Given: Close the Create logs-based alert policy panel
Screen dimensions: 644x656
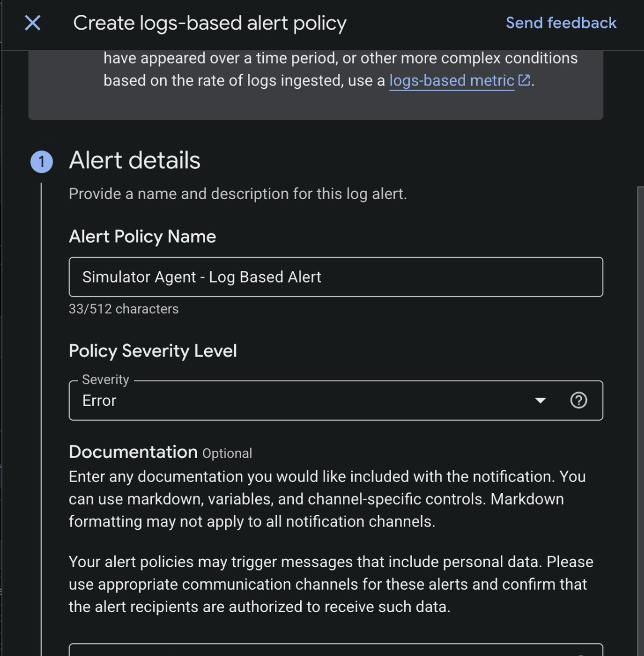Looking at the screenshot, I should (32, 23).
